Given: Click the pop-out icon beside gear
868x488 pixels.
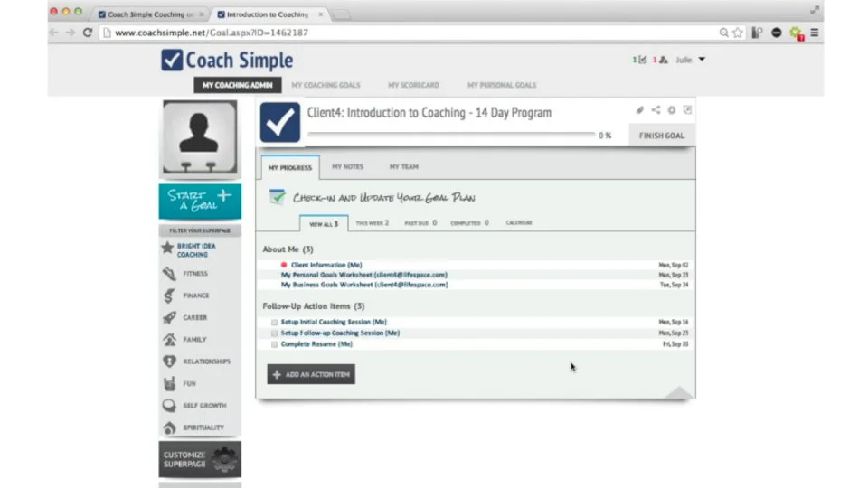Looking at the screenshot, I should tap(687, 110).
